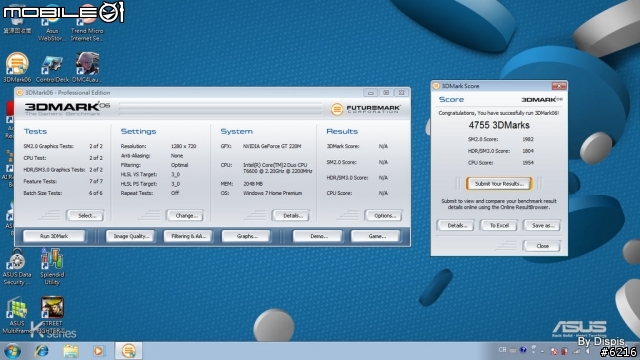Screen dimensions: 640x360
Task: Click the To Excel button
Action: tap(499, 225)
